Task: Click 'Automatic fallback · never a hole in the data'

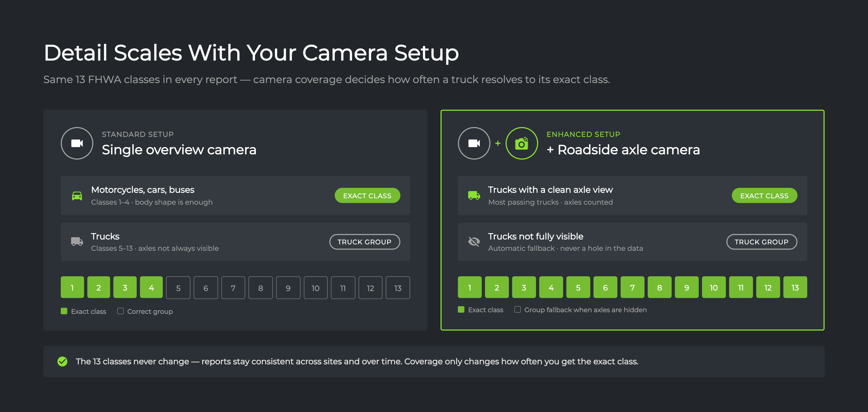Action: click(565, 248)
